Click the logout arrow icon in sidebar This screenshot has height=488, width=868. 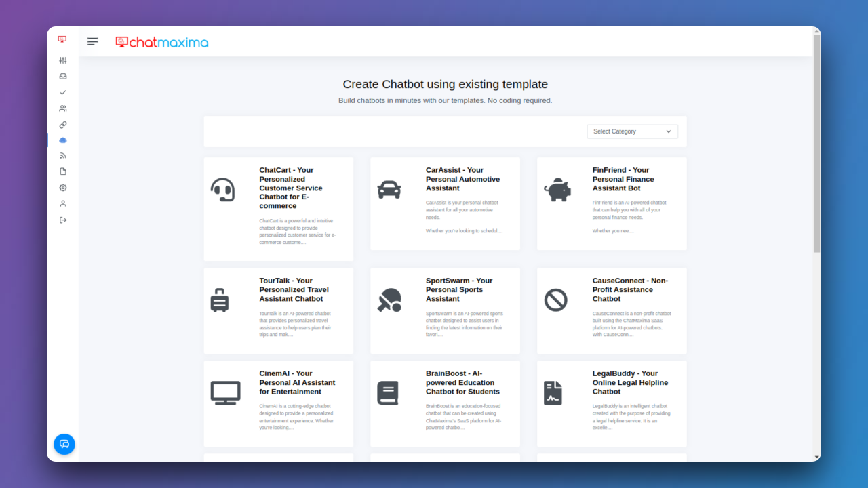click(x=63, y=220)
